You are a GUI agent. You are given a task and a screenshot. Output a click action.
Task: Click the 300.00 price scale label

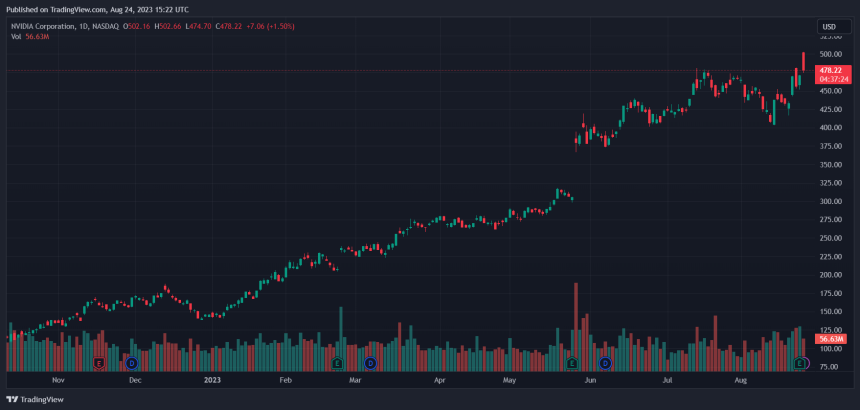pos(828,201)
